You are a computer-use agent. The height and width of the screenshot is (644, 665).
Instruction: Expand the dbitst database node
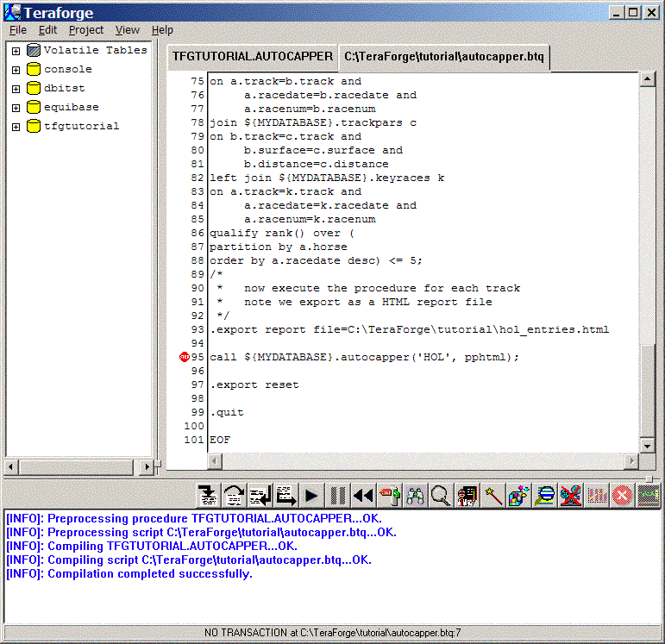(x=16, y=89)
